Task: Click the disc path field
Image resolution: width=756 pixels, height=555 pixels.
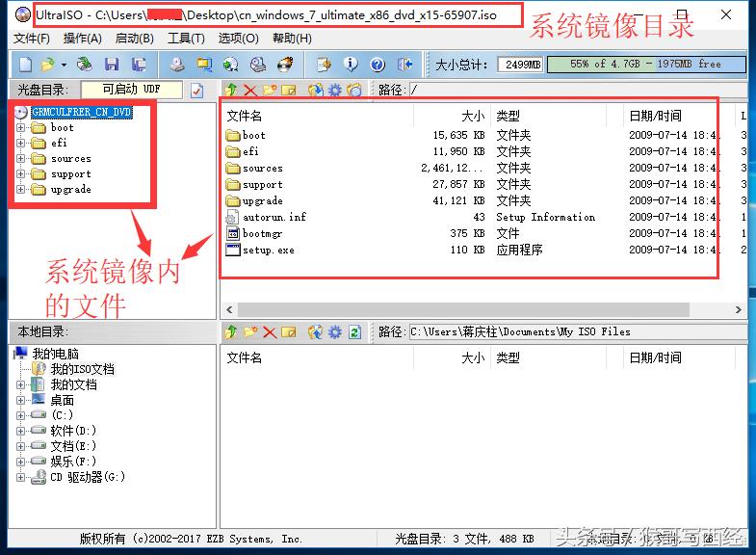Action: (x=578, y=90)
